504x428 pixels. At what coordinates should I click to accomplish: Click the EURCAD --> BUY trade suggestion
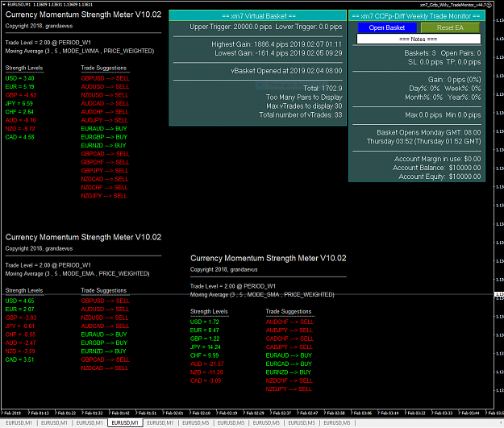pyautogui.click(x=289, y=364)
